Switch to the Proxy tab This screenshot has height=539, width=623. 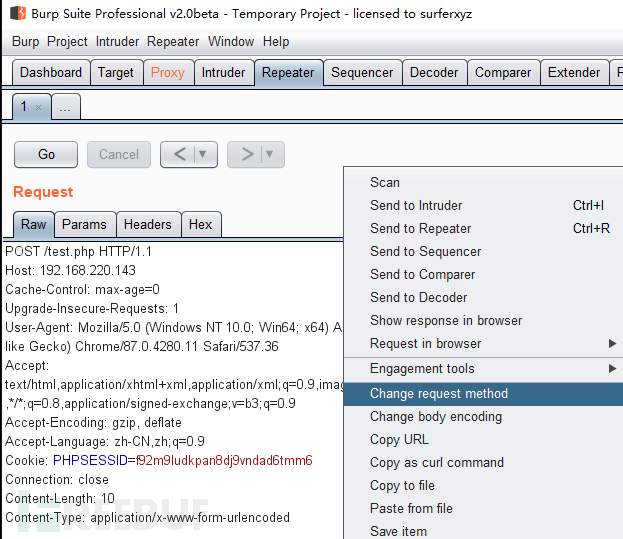pyautogui.click(x=168, y=73)
